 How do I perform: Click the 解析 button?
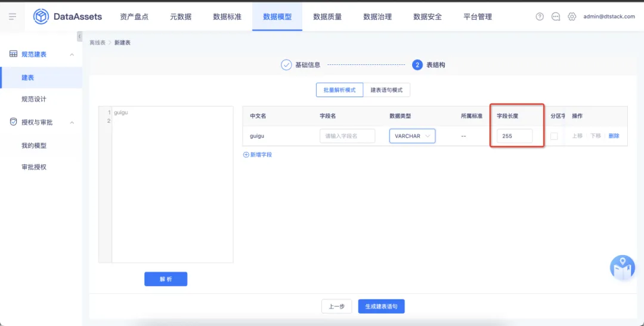(x=166, y=279)
